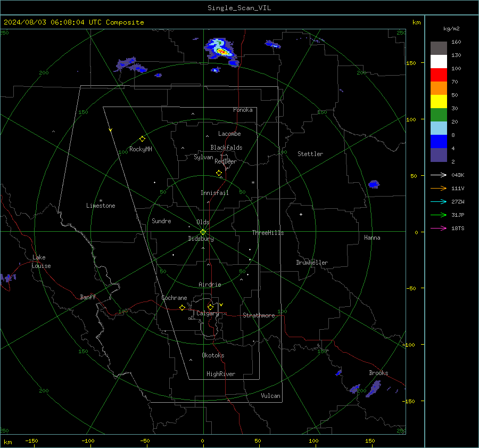Click the magenta 18TS arrow legend icon

(x=439, y=228)
